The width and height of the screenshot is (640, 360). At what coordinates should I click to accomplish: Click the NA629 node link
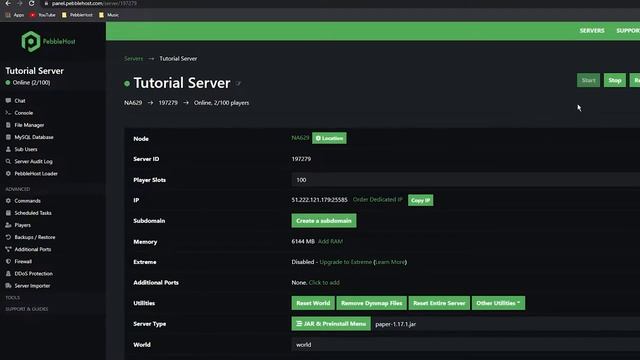pos(300,138)
